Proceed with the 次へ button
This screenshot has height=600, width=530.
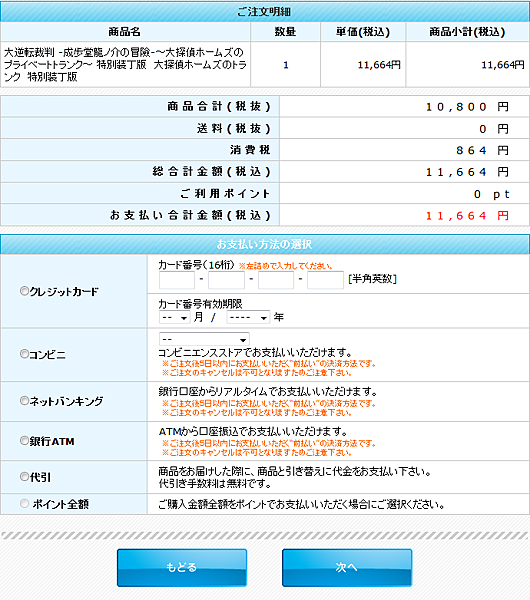click(x=347, y=567)
